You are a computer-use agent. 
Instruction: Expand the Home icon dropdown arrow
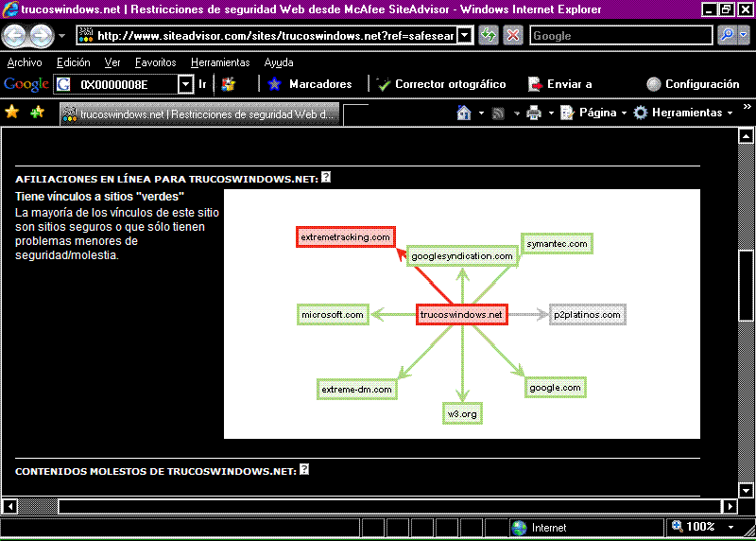(x=481, y=113)
